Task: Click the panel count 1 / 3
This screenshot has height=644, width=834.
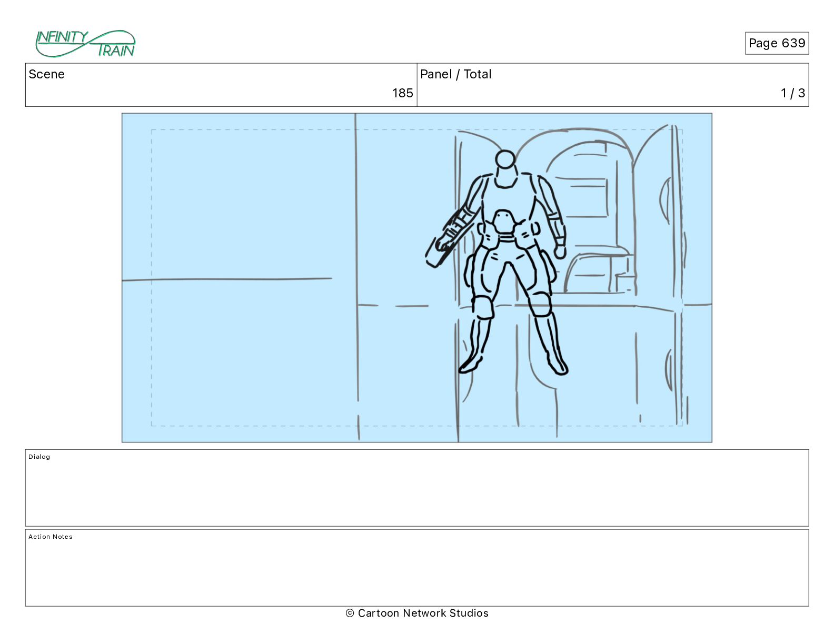Action: (793, 93)
